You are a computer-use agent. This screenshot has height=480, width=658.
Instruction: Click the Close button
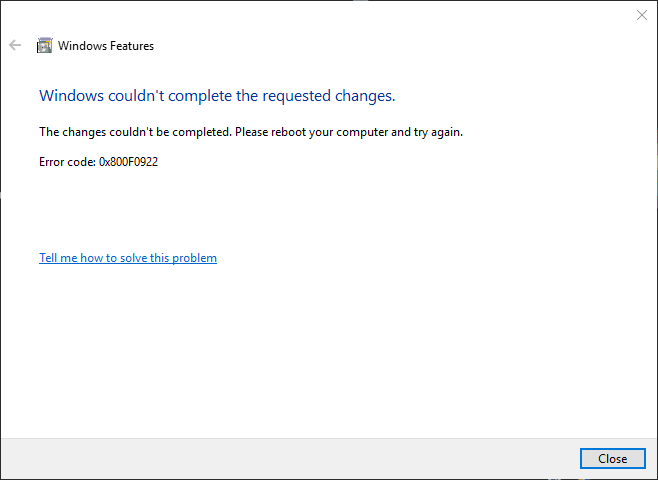(612, 459)
